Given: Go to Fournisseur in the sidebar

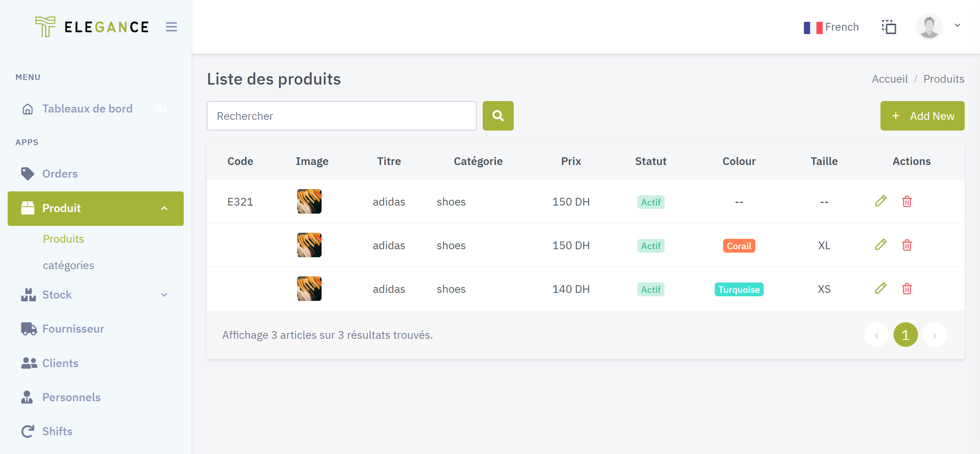Looking at the screenshot, I should tap(73, 329).
